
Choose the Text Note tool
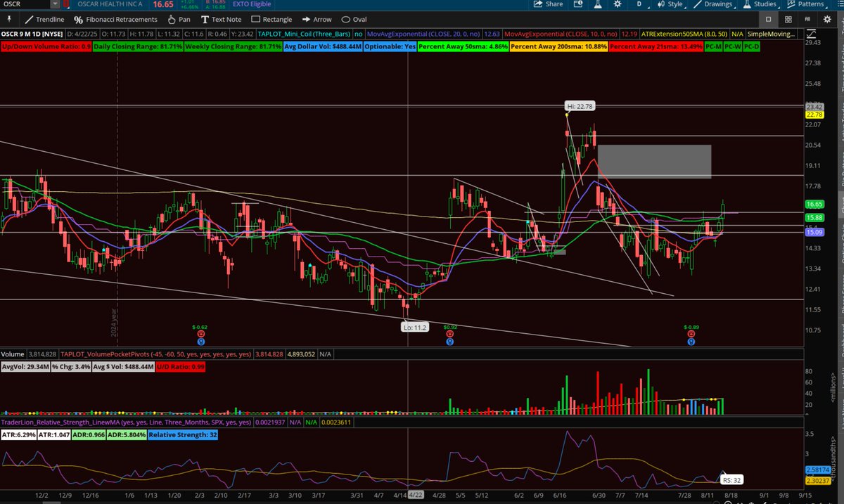pos(222,19)
